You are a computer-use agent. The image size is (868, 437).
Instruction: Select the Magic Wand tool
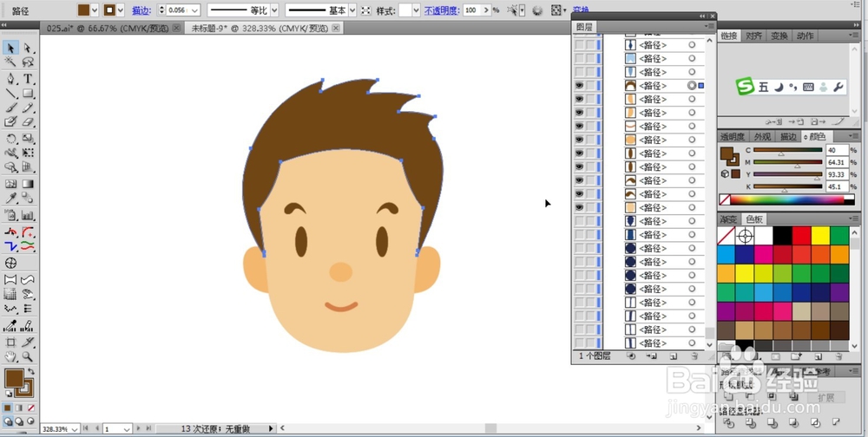[10, 62]
